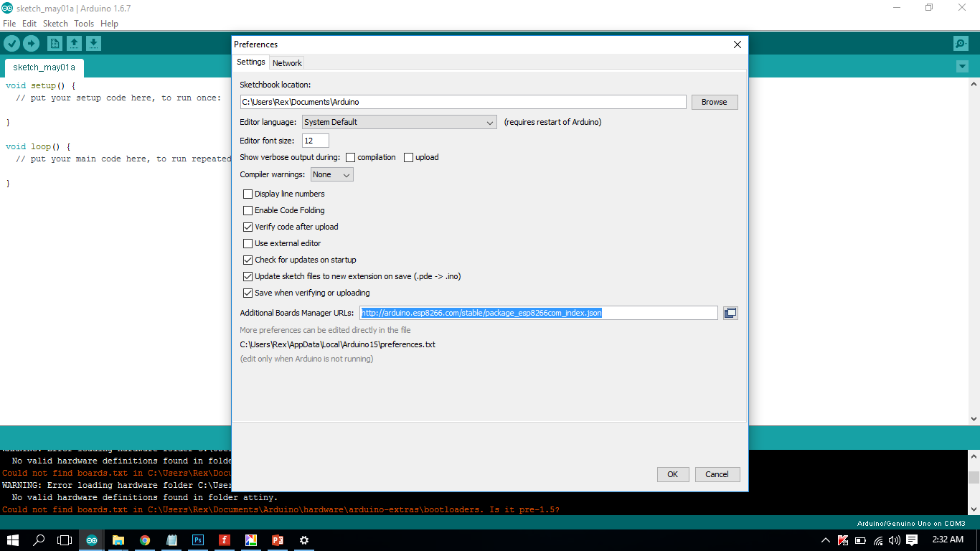
Task: Open the Editor language dropdown
Action: pyautogui.click(x=399, y=122)
